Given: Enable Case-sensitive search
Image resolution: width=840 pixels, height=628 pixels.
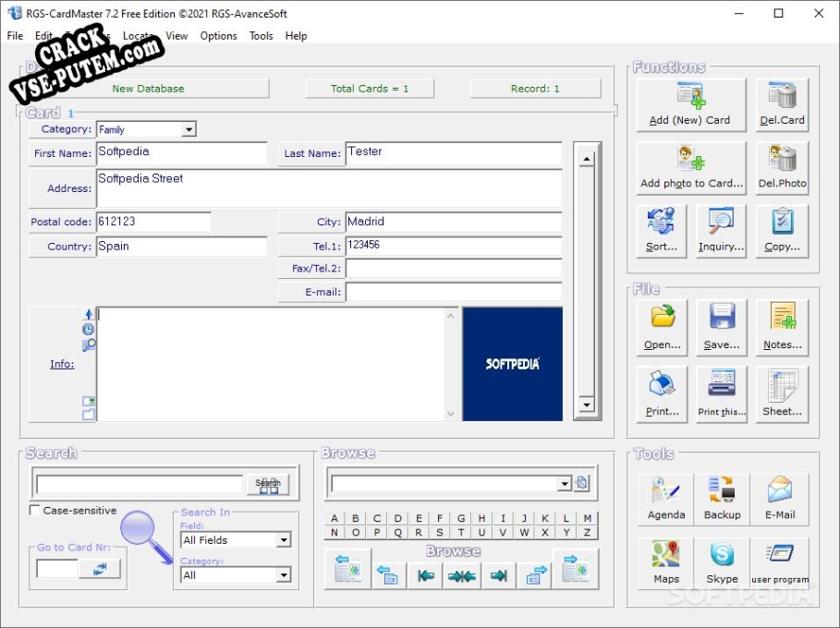Looking at the screenshot, I should (35, 510).
